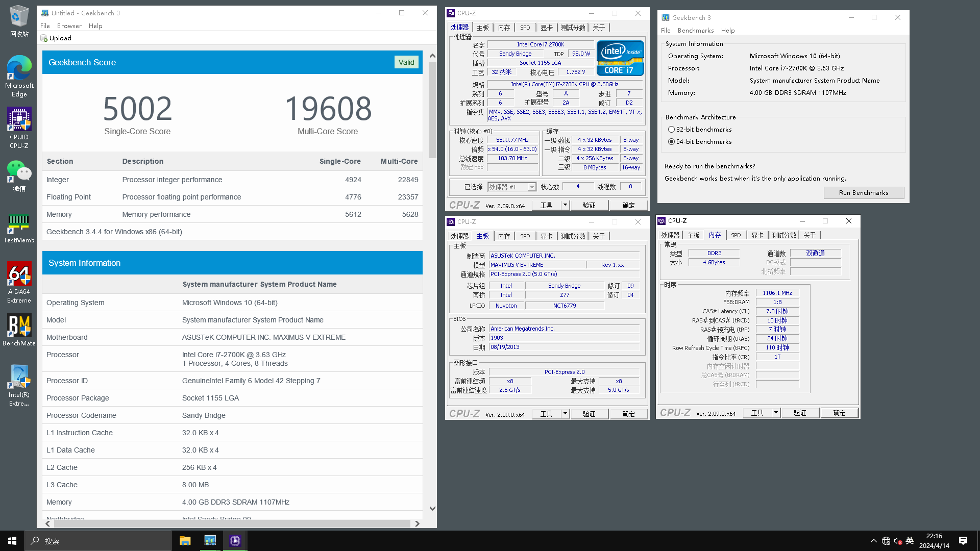
Task: Open the CPUID CPU-Z desktop shortcut
Action: [19, 128]
